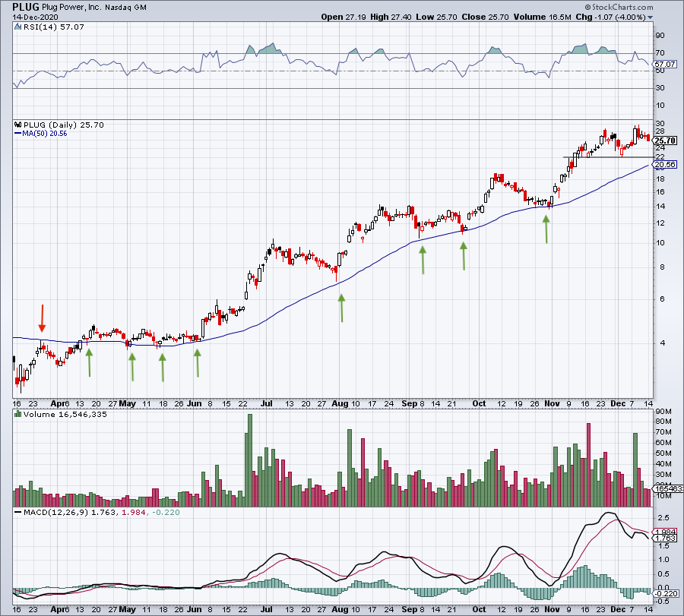Click the boxed 25.70 last-price axis tag
684x616 pixels.
click(665, 141)
